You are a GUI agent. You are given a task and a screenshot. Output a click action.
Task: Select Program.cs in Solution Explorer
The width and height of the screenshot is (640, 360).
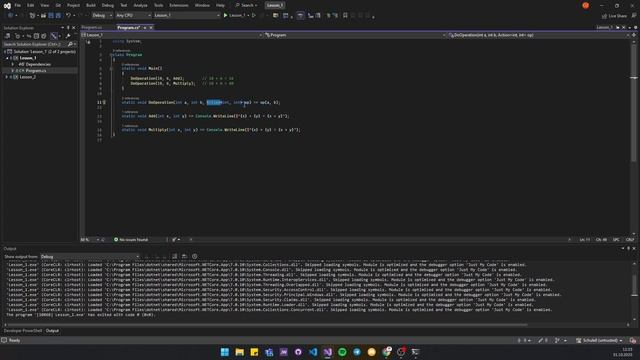tap(36, 71)
